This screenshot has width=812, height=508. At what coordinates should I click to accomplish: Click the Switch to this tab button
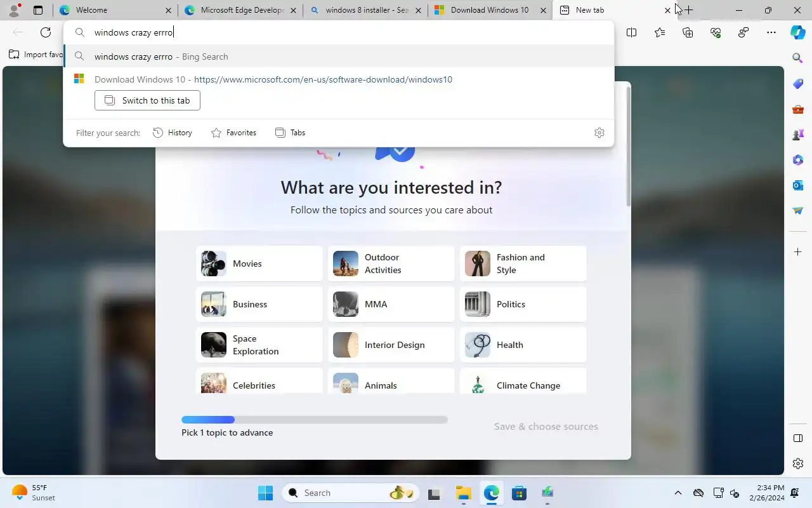click(147, 100)
